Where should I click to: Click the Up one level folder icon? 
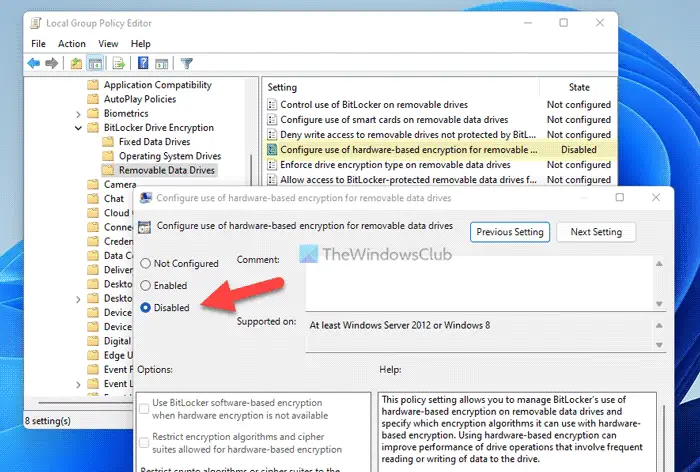[76, 63]
